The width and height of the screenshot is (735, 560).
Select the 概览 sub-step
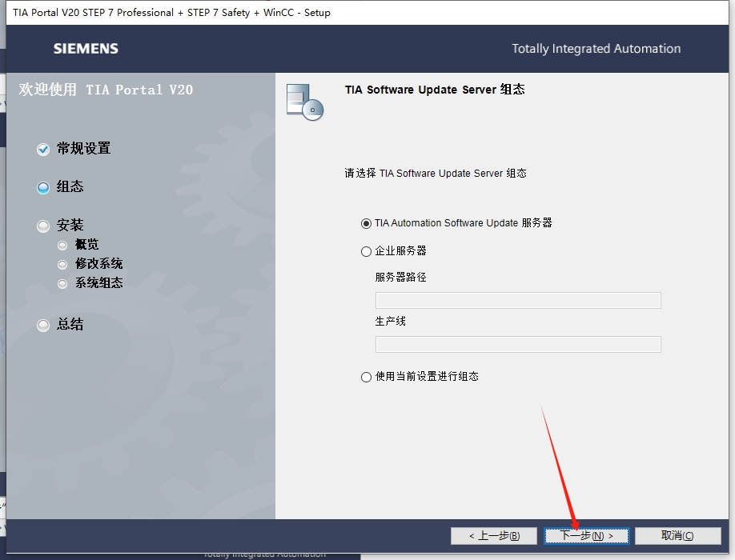coord(86,245)
